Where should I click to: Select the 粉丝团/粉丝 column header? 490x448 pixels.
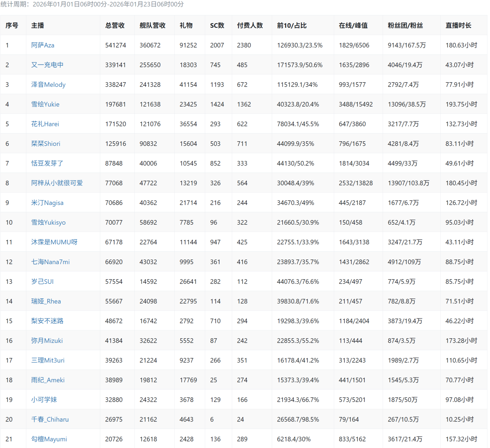405,25
